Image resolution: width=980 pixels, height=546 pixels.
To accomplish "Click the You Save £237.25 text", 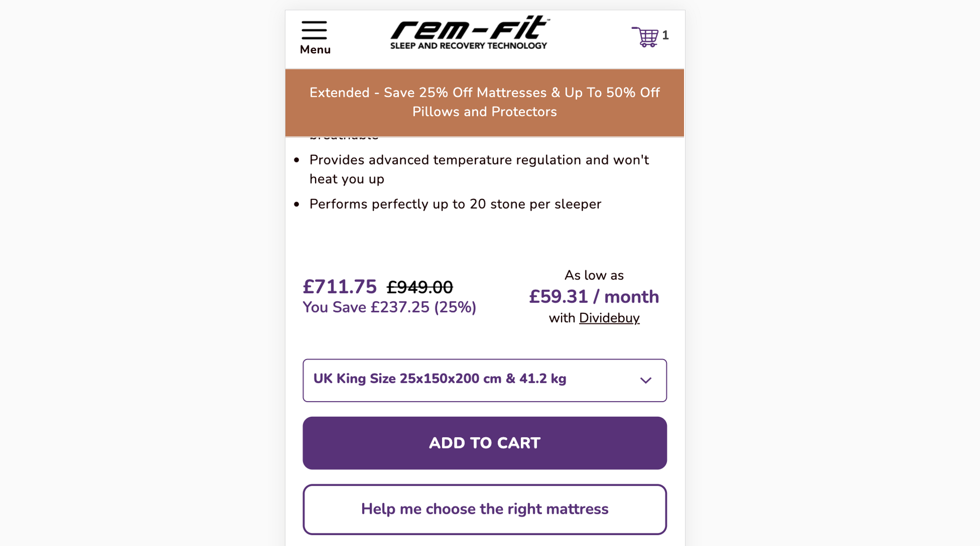I will [390, 308].
